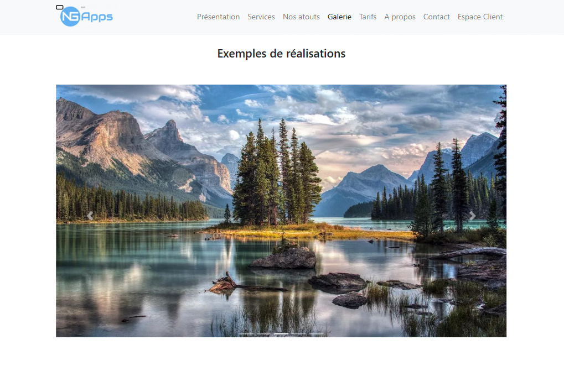Viewport: 564px width, 392px height.
Task: Select fifth carousel slide indicator
Action: 315,334
